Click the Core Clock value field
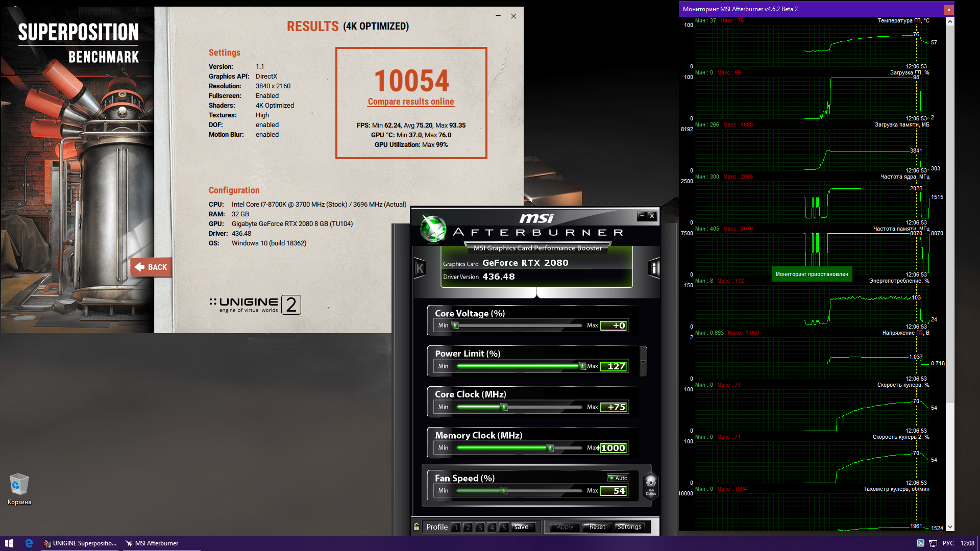Viewport: 980px width, 551px height. coord(614,407)
